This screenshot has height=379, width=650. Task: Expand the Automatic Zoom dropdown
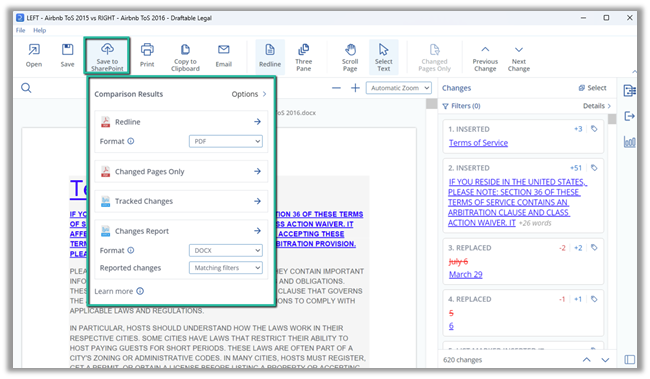coord(398,88)
